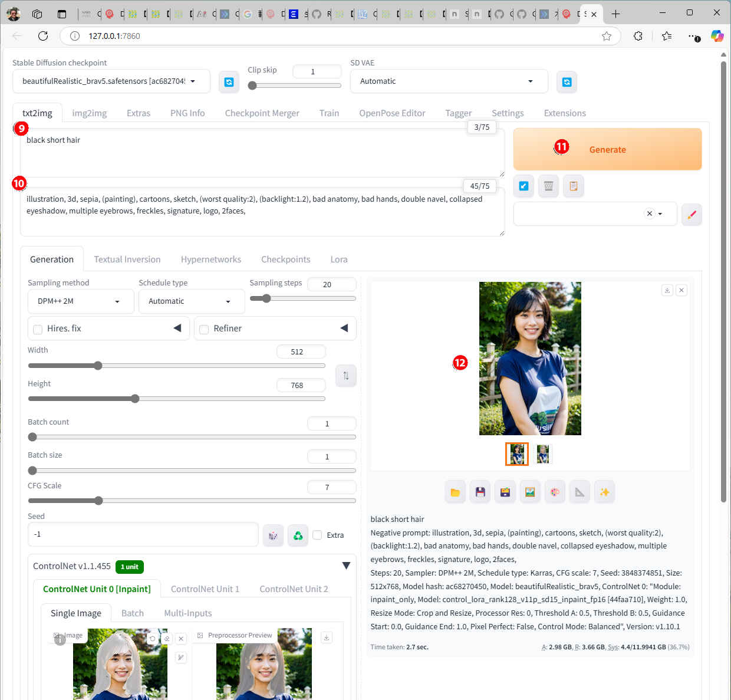Switch to the img2img tab
The width and height of the screenshot is (731, 700).
pyautogui.click(x=89, y=113)
